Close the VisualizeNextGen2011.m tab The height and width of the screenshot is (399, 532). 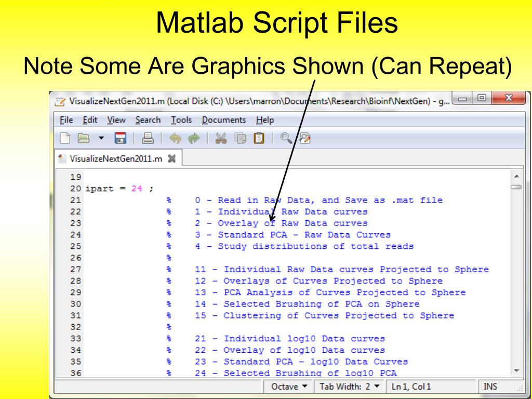pos(172,159)
